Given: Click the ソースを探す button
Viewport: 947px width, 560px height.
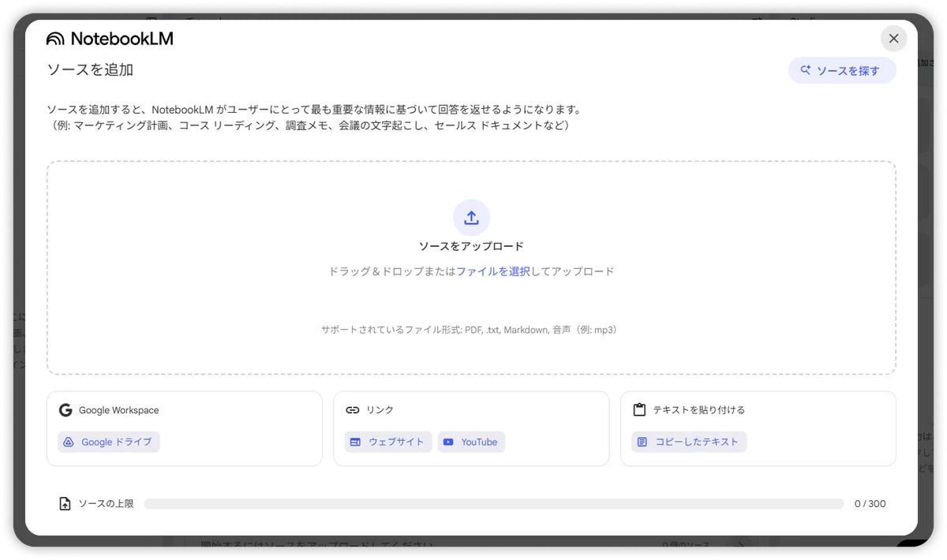Looking at the screenshot, I should click(x=842, y=70).
